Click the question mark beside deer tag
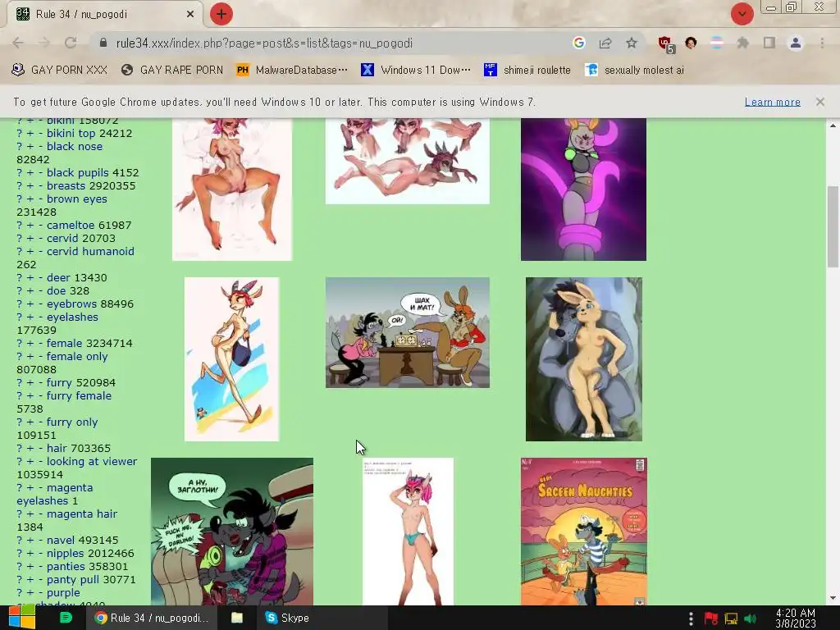This screenshot has height=630, width=840. click(20, 277)
